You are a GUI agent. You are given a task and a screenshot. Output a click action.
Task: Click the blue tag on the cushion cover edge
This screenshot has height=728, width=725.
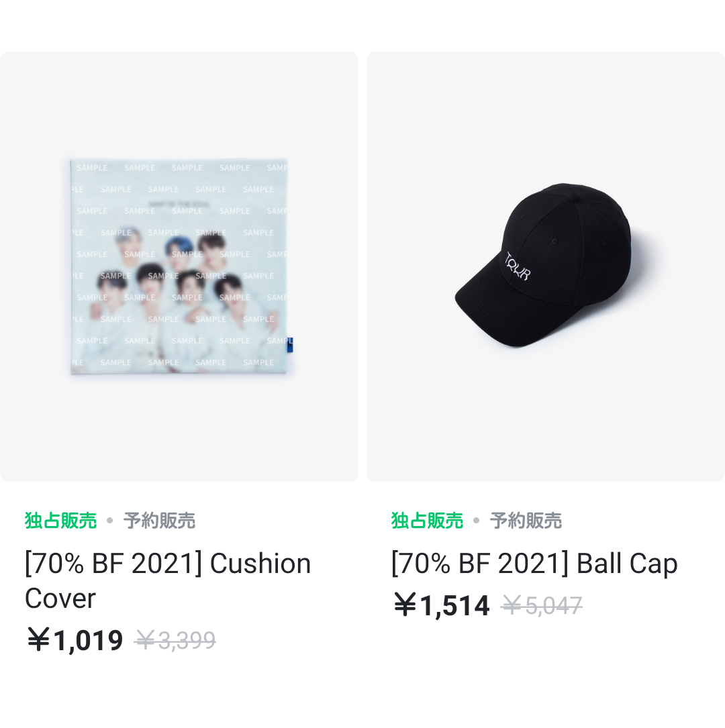289,344
